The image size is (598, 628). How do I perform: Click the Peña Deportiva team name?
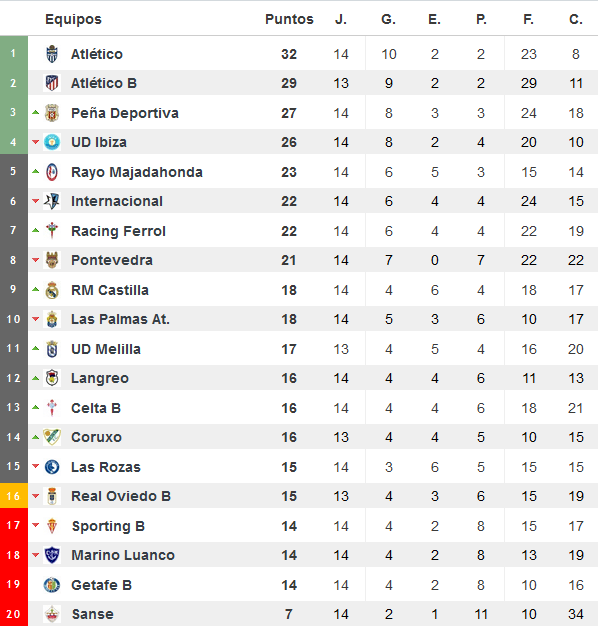[x=125, y=113]
